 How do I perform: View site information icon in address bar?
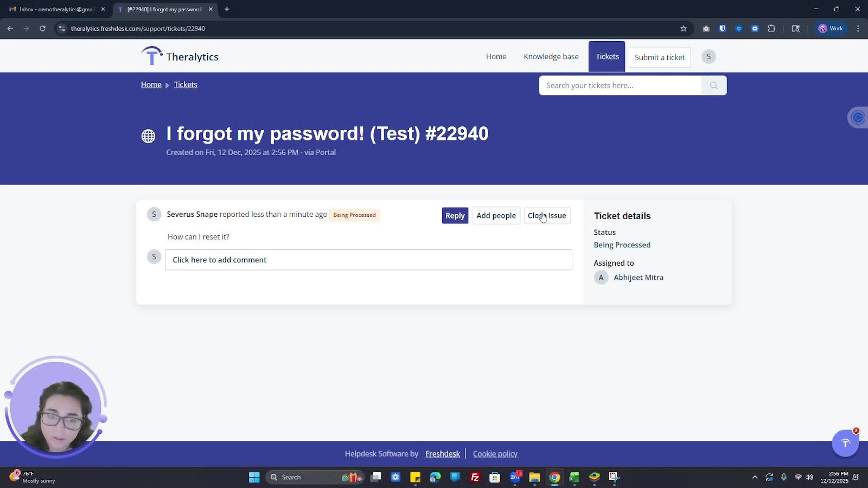[x=62, y=29]
